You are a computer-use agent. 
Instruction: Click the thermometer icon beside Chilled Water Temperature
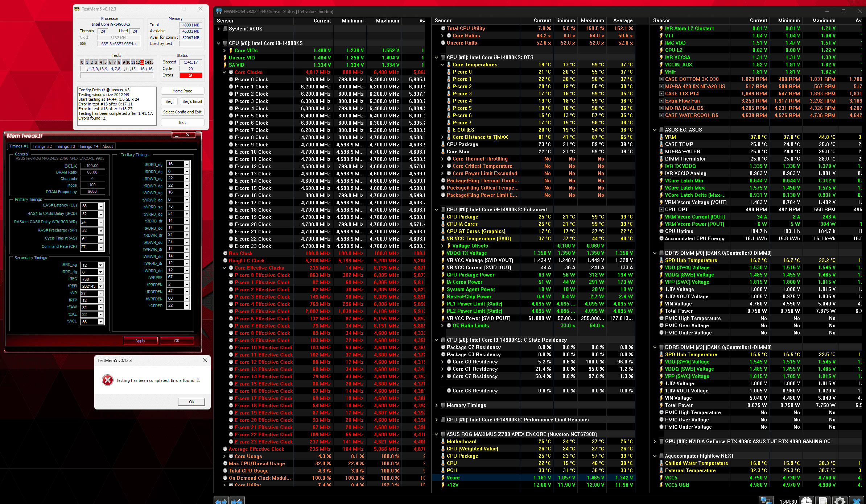pyautogui.click(x=661, y=463)
